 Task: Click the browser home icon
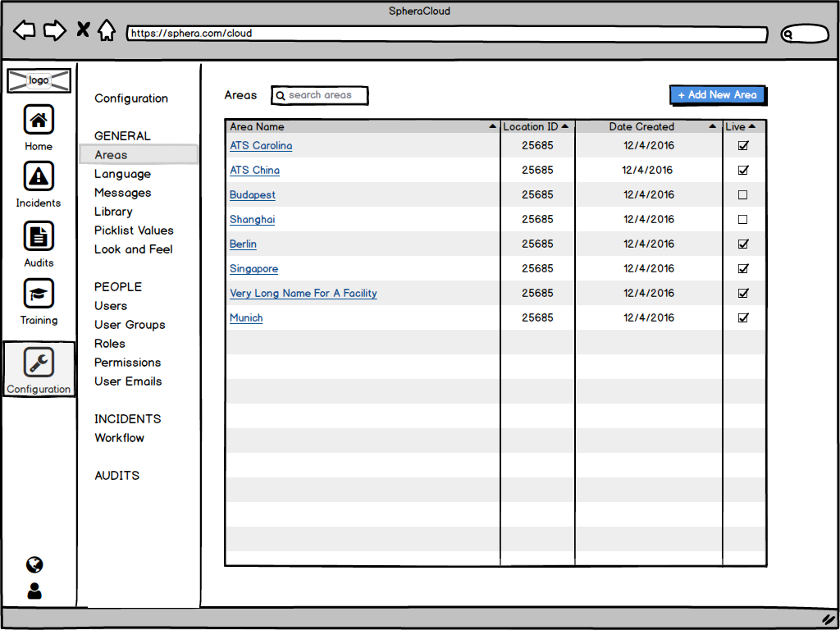coord(107,30)
